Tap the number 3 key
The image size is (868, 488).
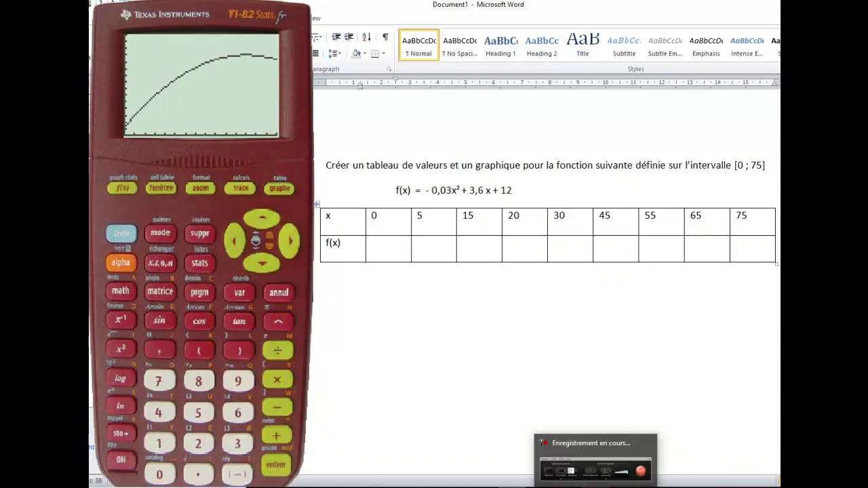point(238,444)
